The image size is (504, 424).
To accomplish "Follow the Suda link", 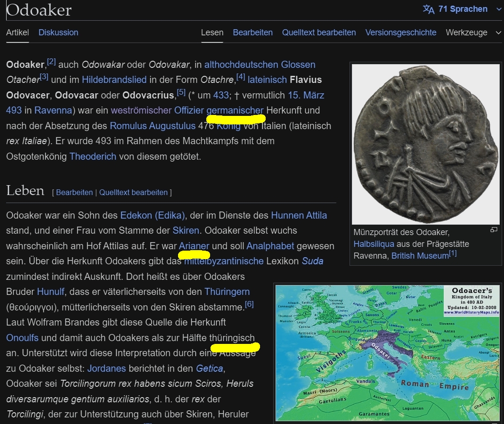I will point(312,261).
